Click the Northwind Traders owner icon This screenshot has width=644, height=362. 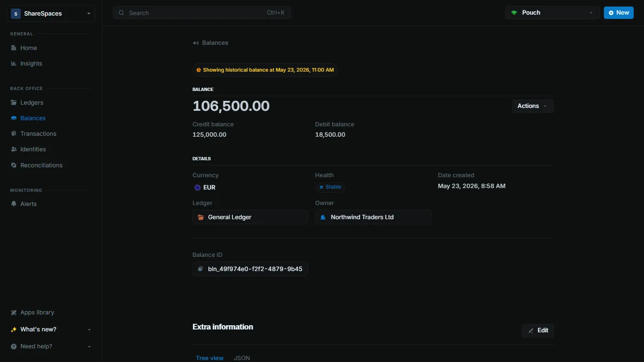[323, 217]
